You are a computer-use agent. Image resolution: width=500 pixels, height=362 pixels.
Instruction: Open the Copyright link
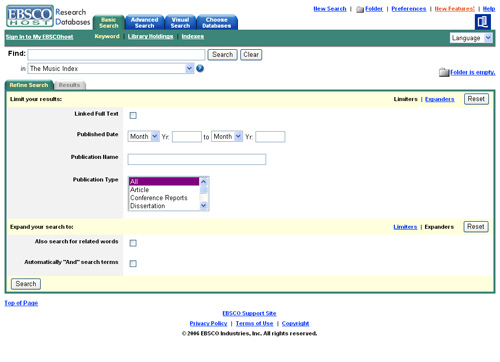[x=295, y=323]
